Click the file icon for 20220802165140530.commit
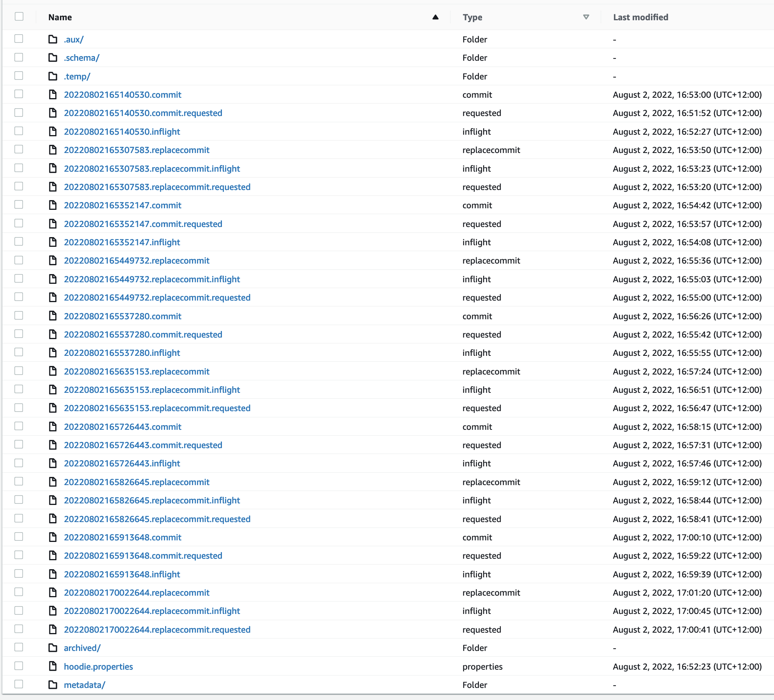The height and width of the screenshot is (700, 774). click(x=53, y=95)
